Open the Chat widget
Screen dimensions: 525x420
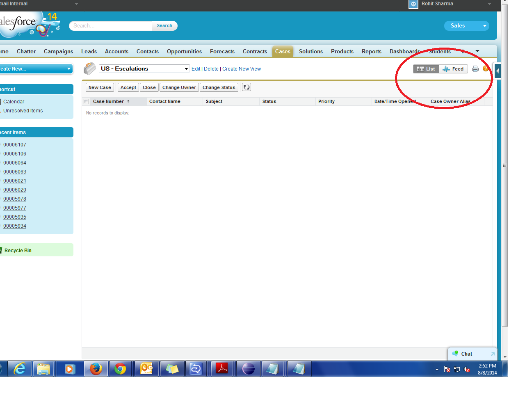click(467, 354)
